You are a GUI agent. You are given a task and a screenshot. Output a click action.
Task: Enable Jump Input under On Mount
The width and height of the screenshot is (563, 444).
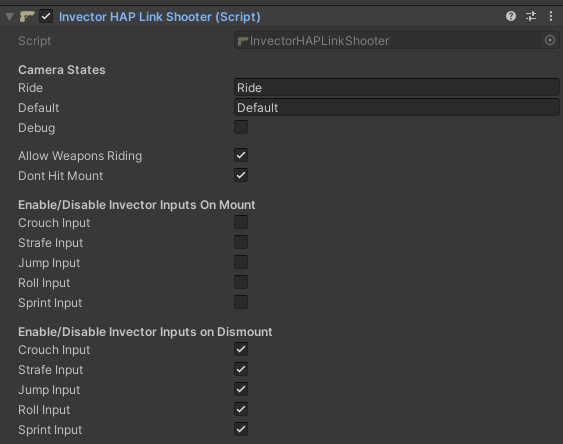pos(241,262)
